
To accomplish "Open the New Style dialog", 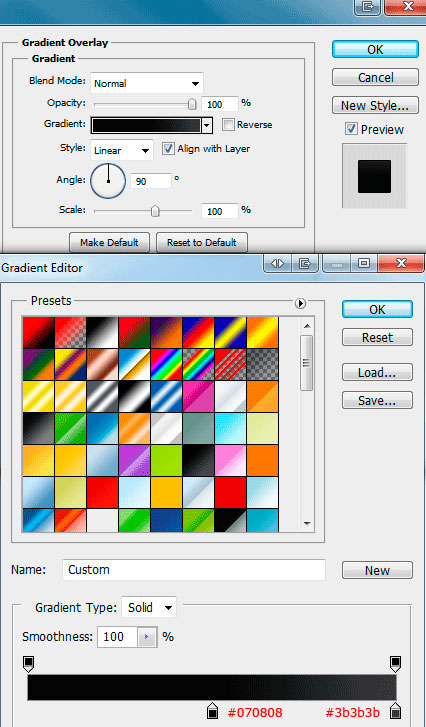I will click(375, 105).
